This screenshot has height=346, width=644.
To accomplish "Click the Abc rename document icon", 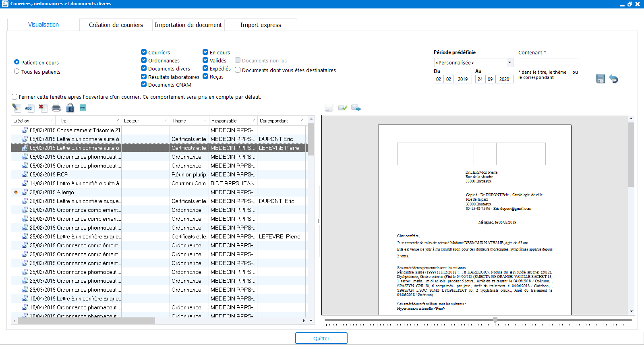I will [29, 108].
